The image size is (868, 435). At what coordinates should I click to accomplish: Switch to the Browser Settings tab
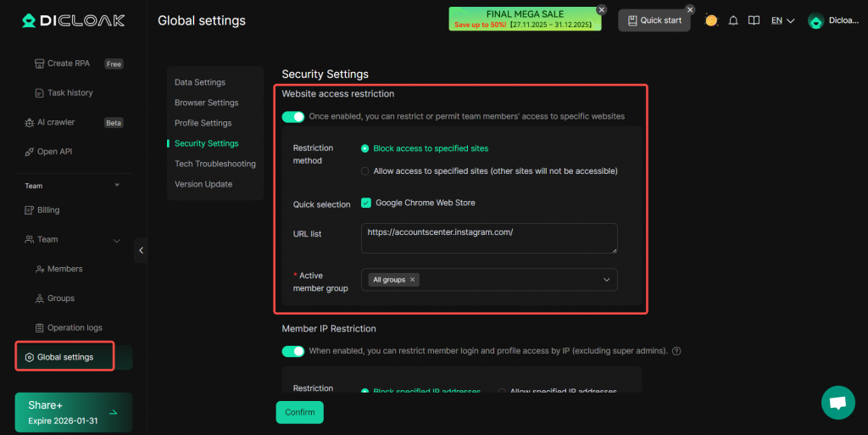206,103
